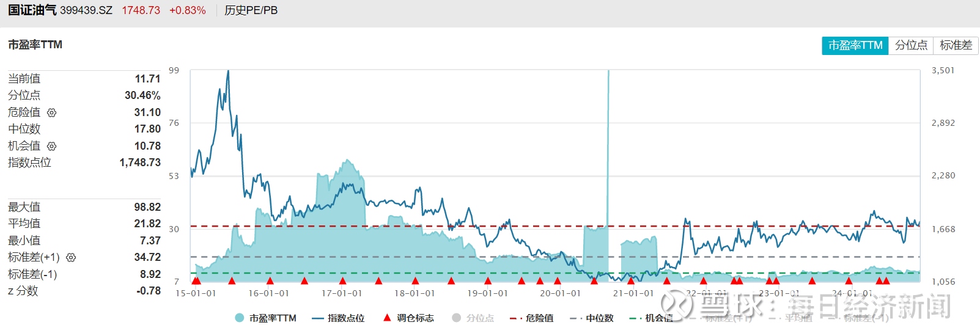Click the 历史PE/PB header link
This screenshot has width=980, height=336.
251,10
